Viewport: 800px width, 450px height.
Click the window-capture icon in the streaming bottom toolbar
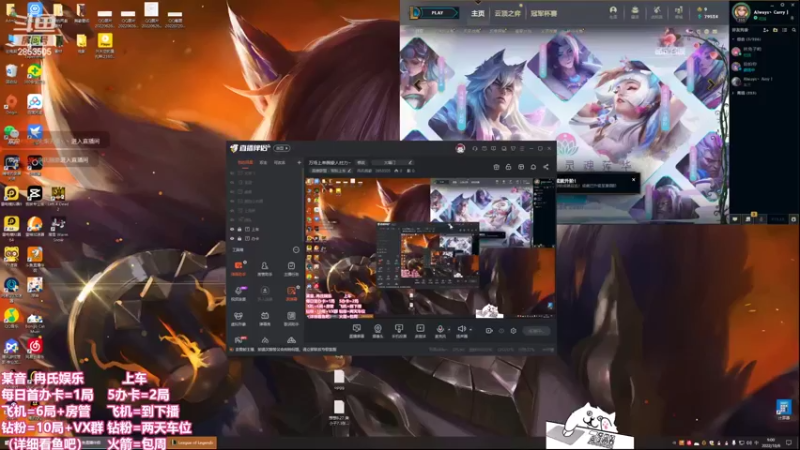(398, 331)
